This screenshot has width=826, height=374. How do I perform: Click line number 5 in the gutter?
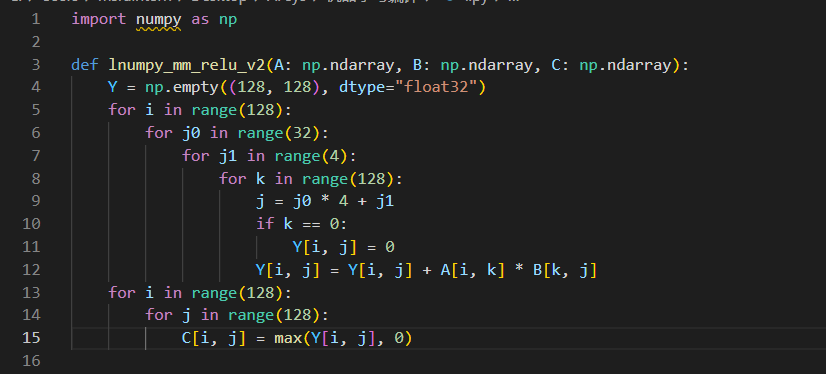tap(35, 110)
